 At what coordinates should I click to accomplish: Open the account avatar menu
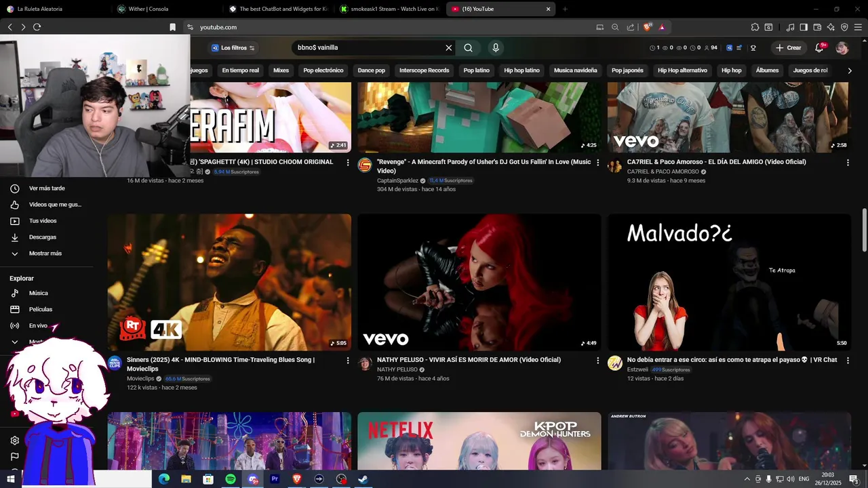tap(842, 47)
